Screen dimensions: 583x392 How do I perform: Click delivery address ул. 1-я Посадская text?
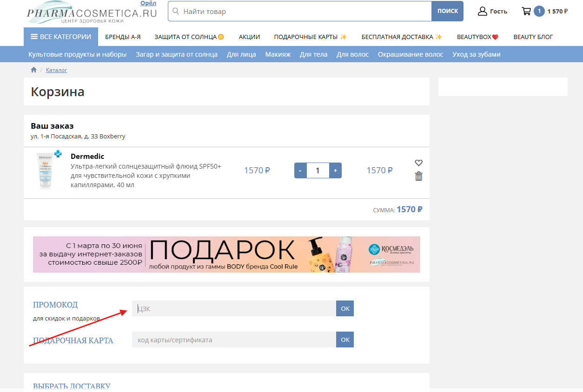78,137
